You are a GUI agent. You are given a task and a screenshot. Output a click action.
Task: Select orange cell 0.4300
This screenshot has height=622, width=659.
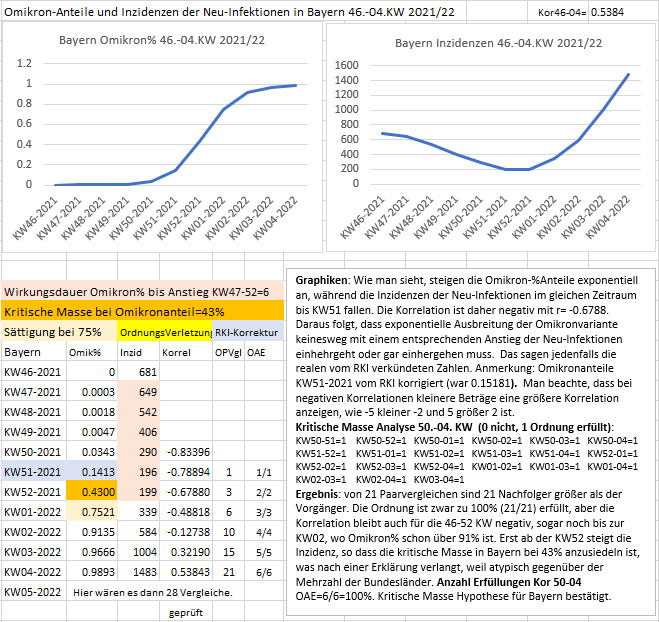coord(92,492)
